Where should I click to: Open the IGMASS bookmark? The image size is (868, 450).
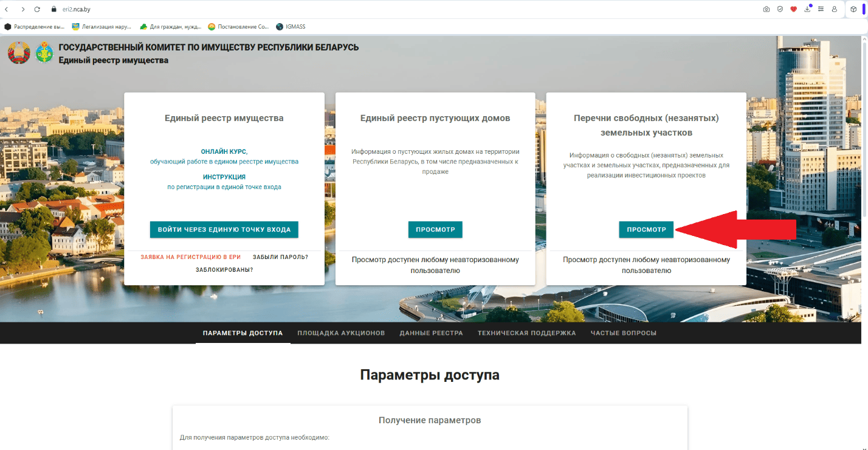[x=290, y=27]
